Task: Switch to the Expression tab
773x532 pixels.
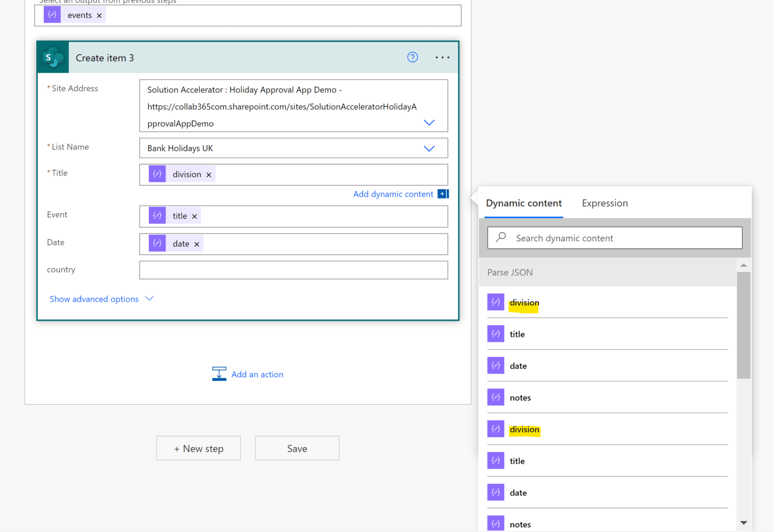Action: (604, 203)
